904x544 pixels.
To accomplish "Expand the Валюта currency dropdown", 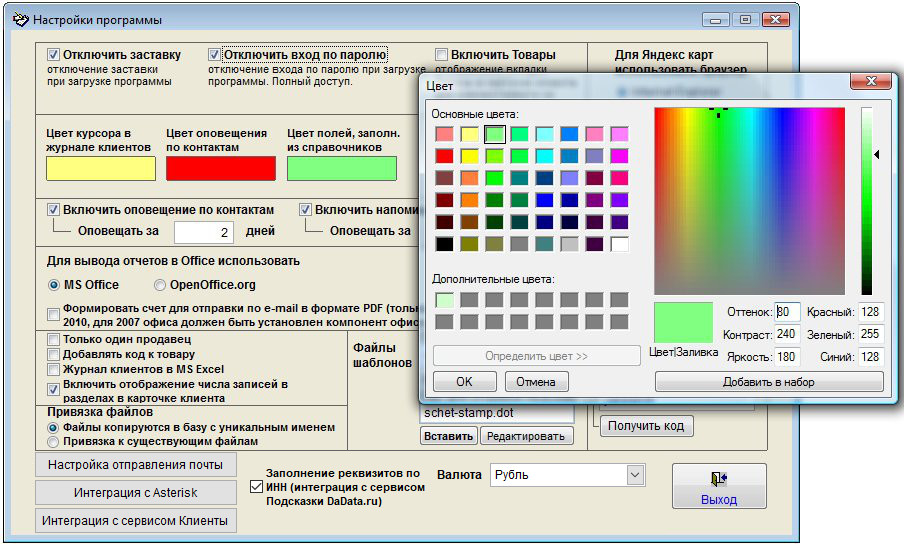I will (634, 475).
